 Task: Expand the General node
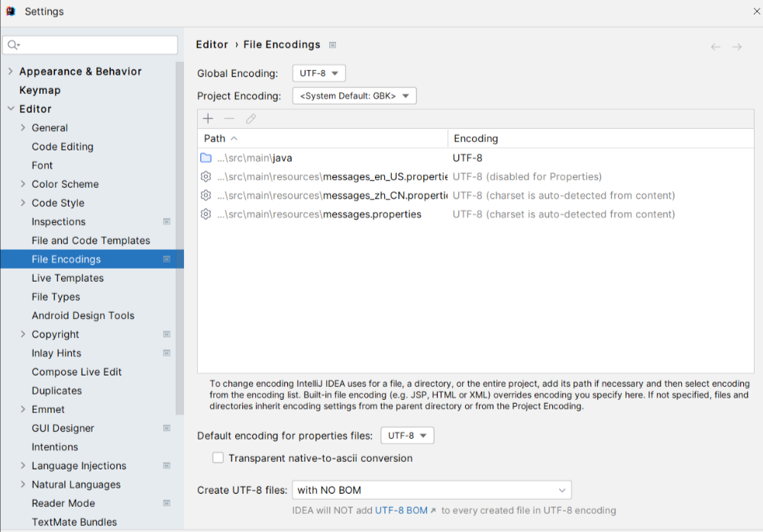(x=23, y=128)
